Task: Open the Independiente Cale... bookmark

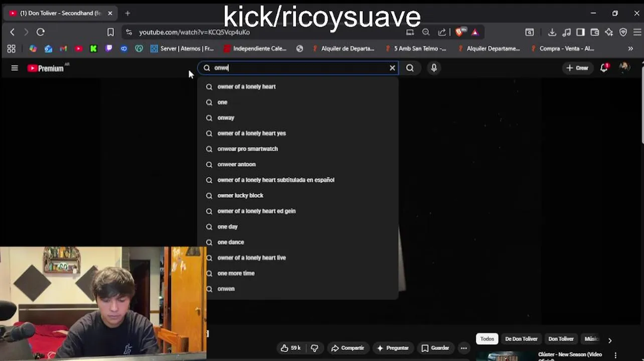Action: [x=255, y=49]
